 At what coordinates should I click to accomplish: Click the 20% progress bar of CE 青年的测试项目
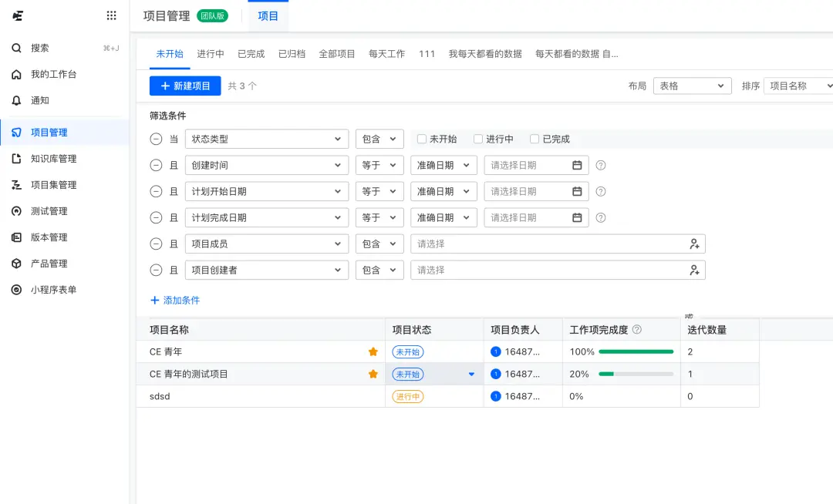636,375
